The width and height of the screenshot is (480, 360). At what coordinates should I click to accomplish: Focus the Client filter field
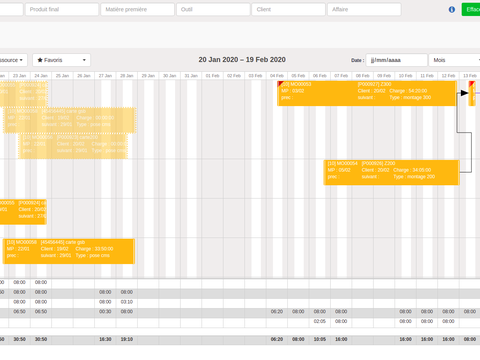coord(289,9)
